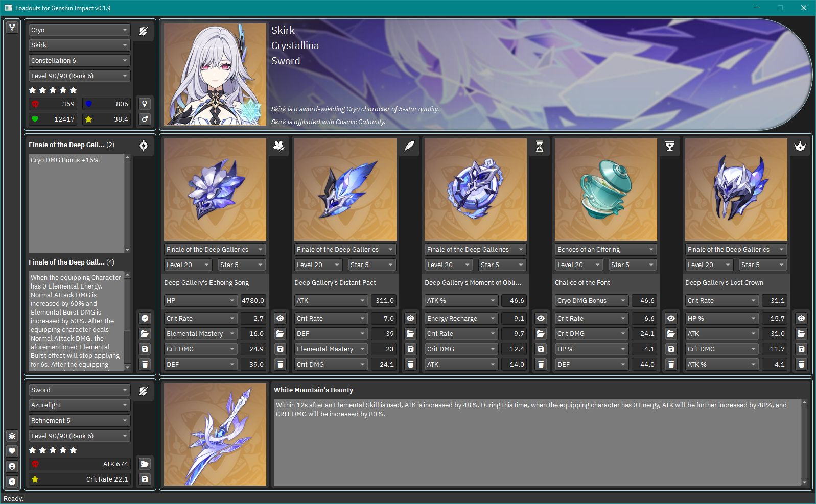The width and height of the screenshot is (816, 504).
Task: Click the weapon save icon
Action: (145, 479)
